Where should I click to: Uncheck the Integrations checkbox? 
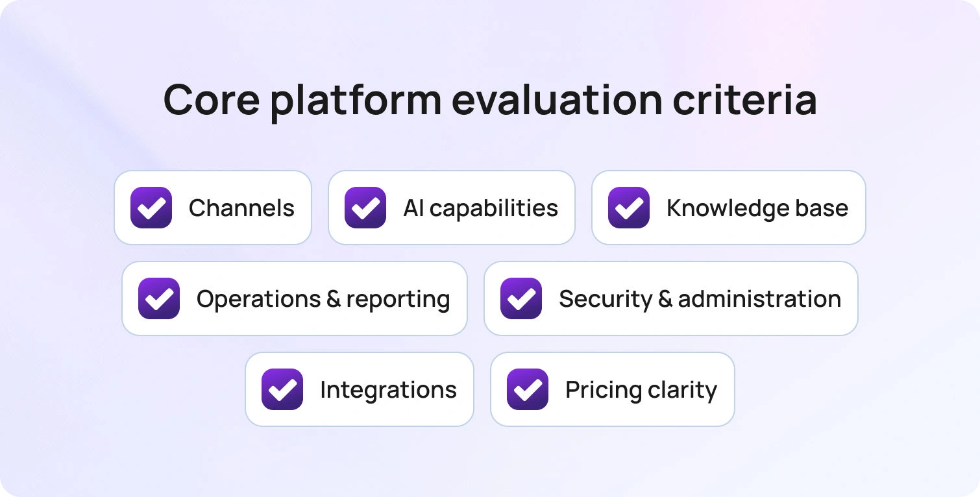[x=282, y=389]
